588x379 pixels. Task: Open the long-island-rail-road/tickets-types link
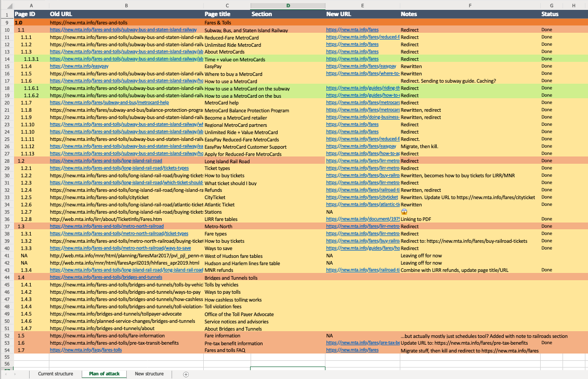(119, 168)
